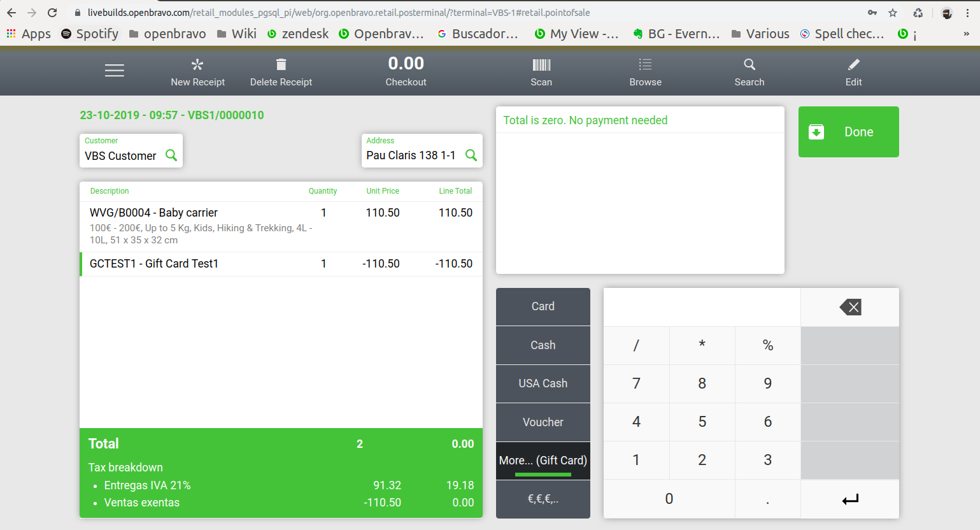Viewport: 980px width, 530px height.
Task: Search for a different address
Action: pos(471,155)
